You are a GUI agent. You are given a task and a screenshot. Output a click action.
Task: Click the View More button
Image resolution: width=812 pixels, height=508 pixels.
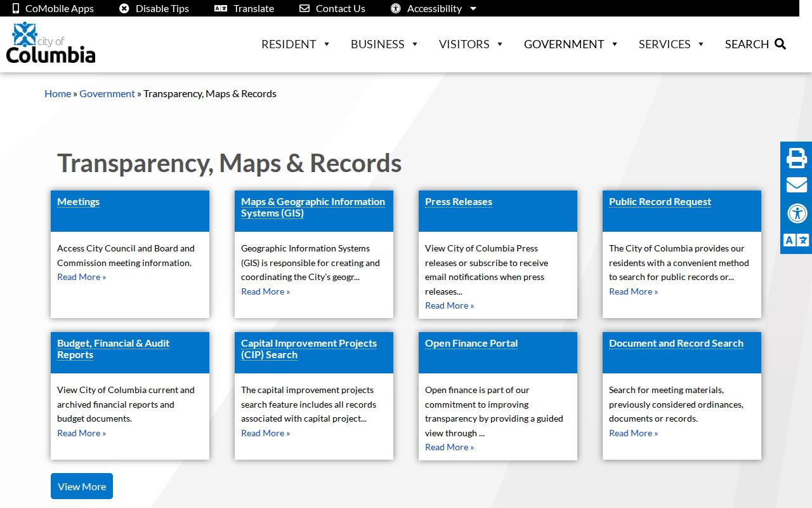click(x=82, y=486)
